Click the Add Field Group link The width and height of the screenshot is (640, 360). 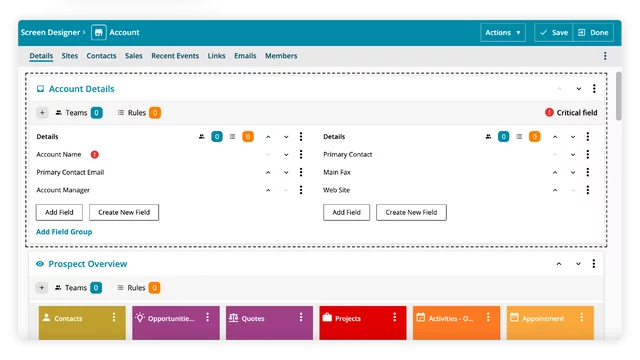[64, 232]
